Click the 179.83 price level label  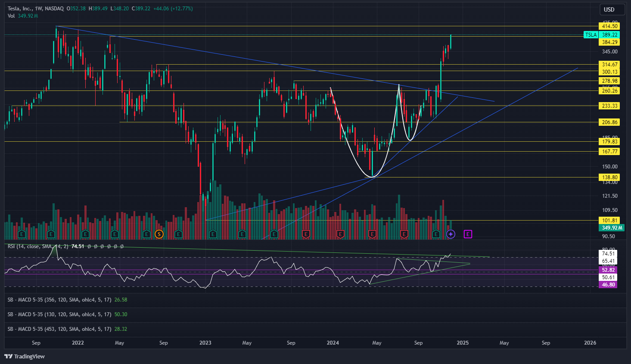pyautogui.click(x=609, y=142)
